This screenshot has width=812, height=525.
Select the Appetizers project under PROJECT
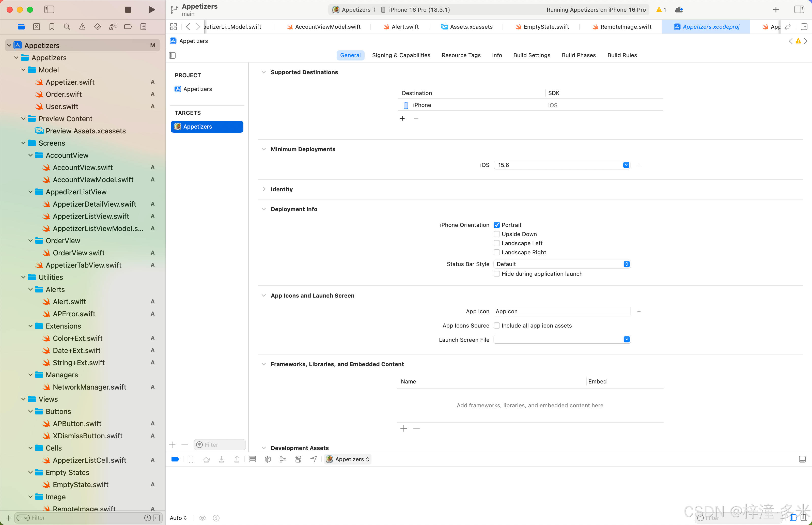[x=197, y=89]
